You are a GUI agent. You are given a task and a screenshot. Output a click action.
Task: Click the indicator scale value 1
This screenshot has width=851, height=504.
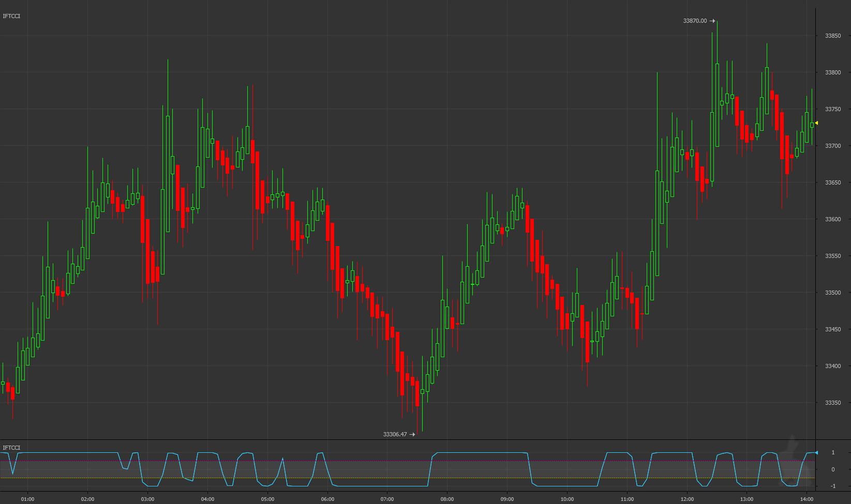pyautogui.click(x=833, y=453)
